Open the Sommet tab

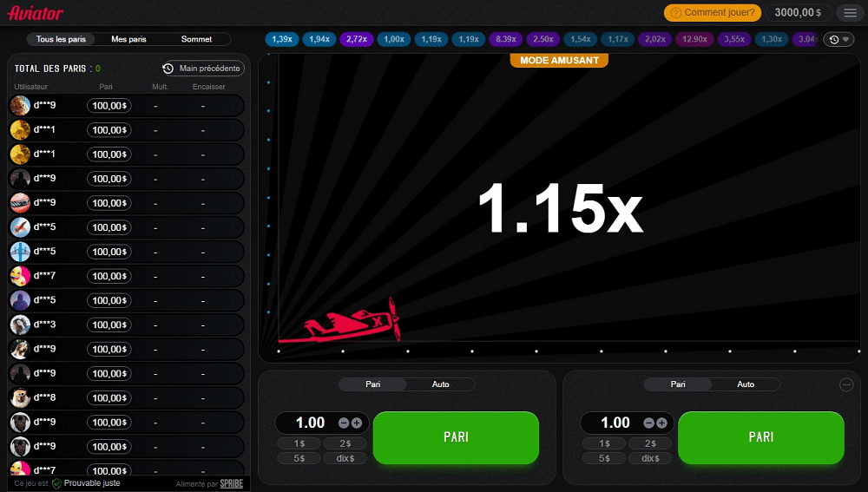pos(196,39)
